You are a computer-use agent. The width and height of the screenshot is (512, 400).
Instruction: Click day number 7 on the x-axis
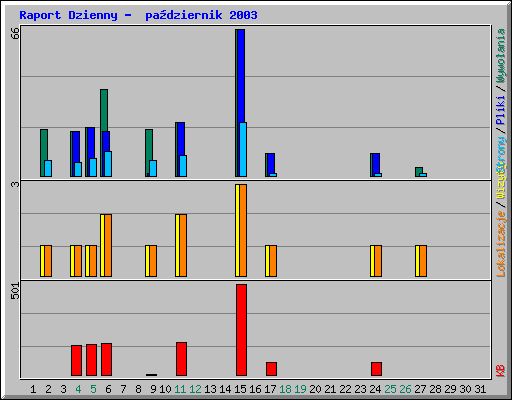123,389
